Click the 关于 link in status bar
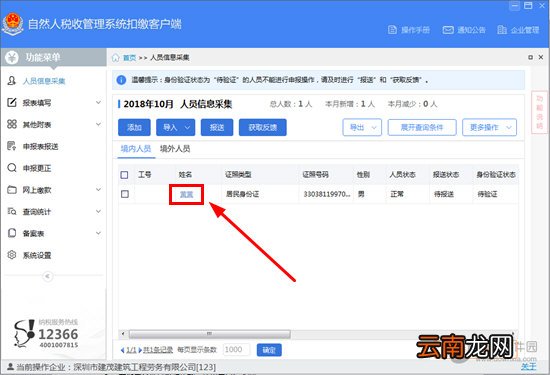This screenshot has width=550, height=375. point(529,367)
